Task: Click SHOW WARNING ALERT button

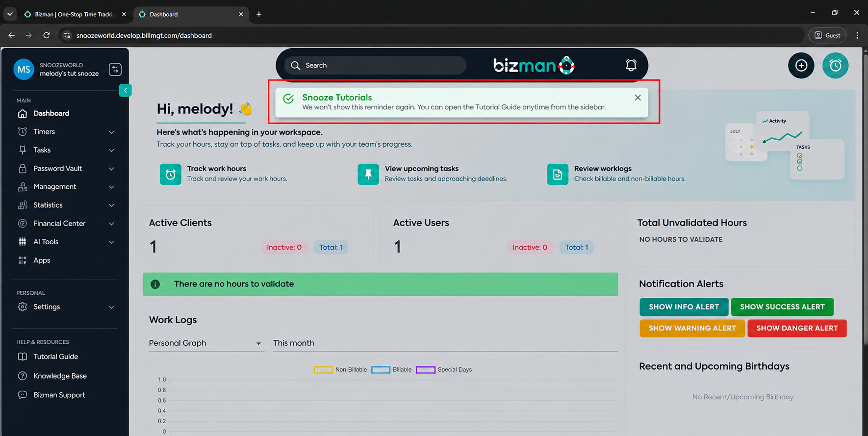Action: tap(692, 328)
